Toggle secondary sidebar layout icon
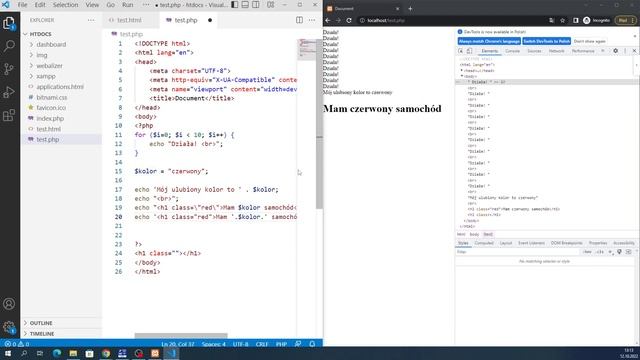640x360 pixels. click(x=256, y=5)
